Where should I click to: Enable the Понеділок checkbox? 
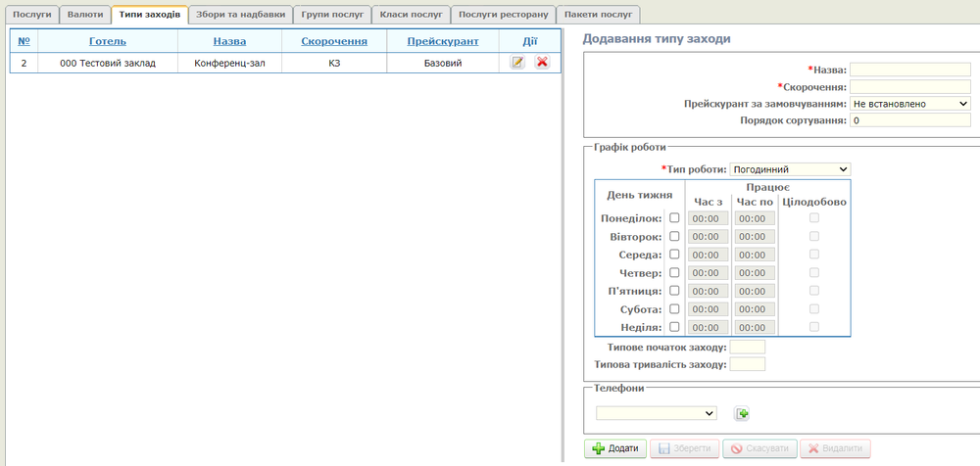click(x=674, y=218)
